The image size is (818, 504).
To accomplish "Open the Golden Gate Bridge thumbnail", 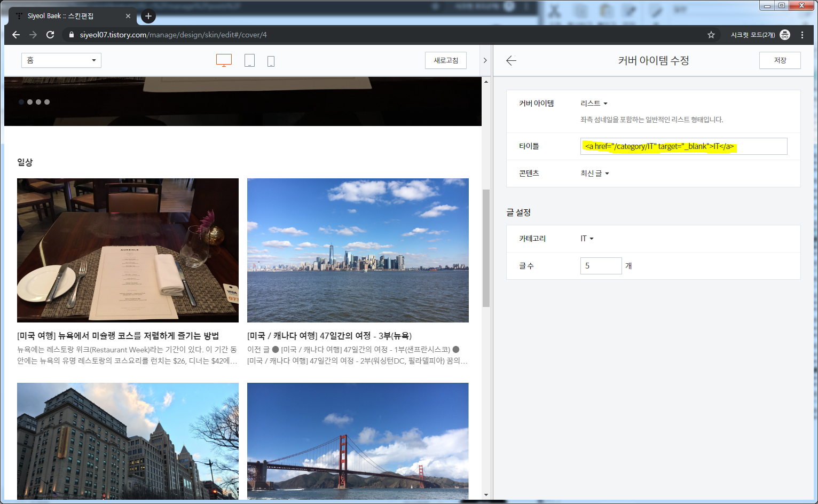I will click(x=358, y=441).
